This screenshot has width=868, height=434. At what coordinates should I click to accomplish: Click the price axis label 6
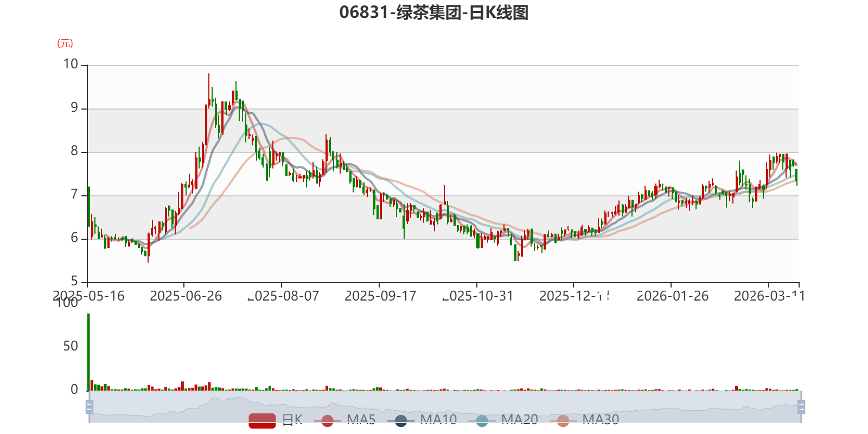[74, 238]
